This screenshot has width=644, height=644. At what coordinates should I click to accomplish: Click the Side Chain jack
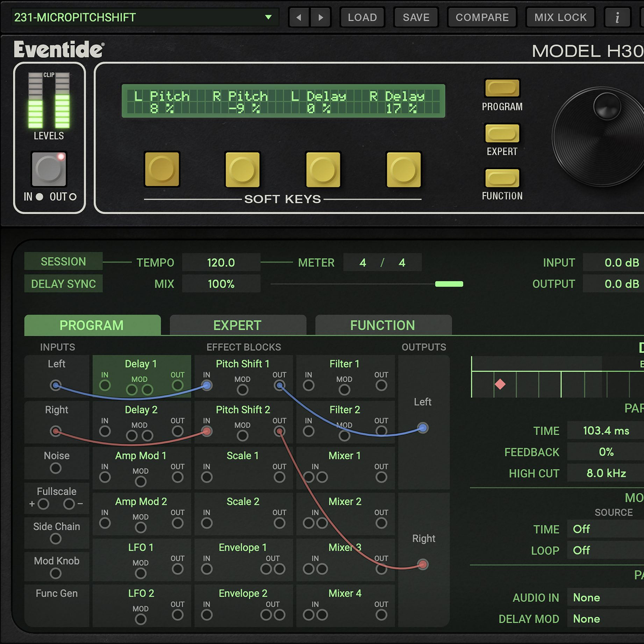[x=56, y=539]
